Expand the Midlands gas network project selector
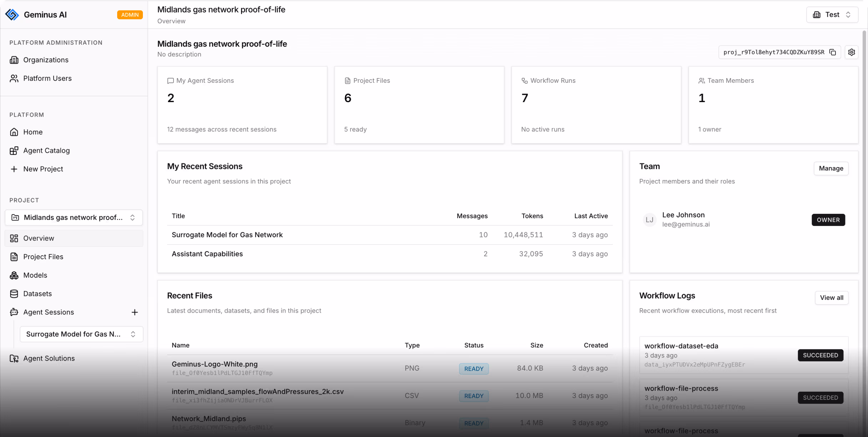Image resolution: width=868 pixels, height=437 pixels. point(74,217)
